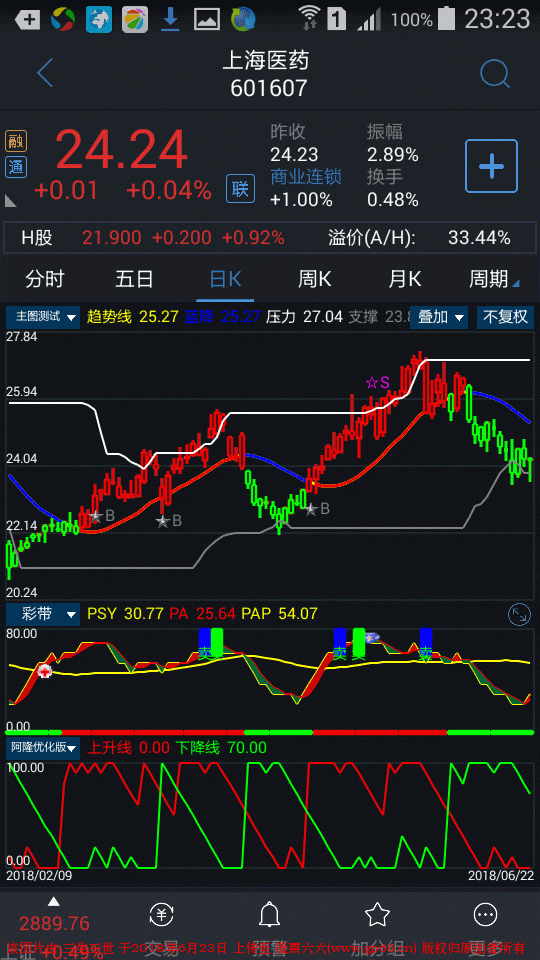540x960 pixels.
Task: Open the alert bell icon
Action: click(269, 915)
